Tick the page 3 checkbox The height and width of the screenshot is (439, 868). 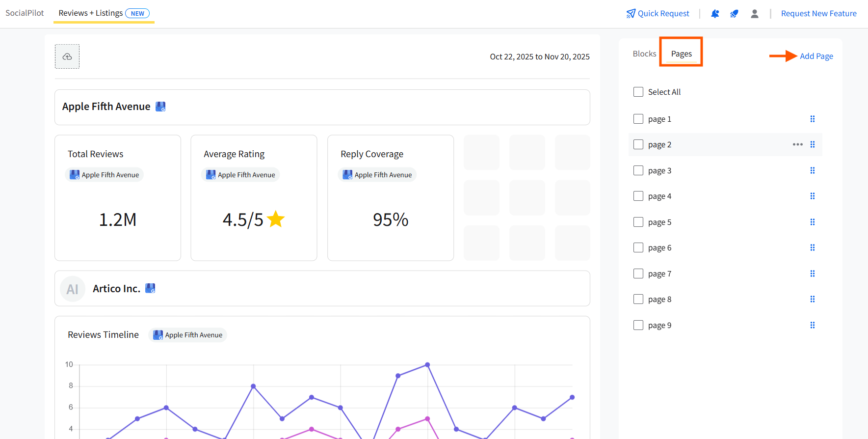(638, 170)
